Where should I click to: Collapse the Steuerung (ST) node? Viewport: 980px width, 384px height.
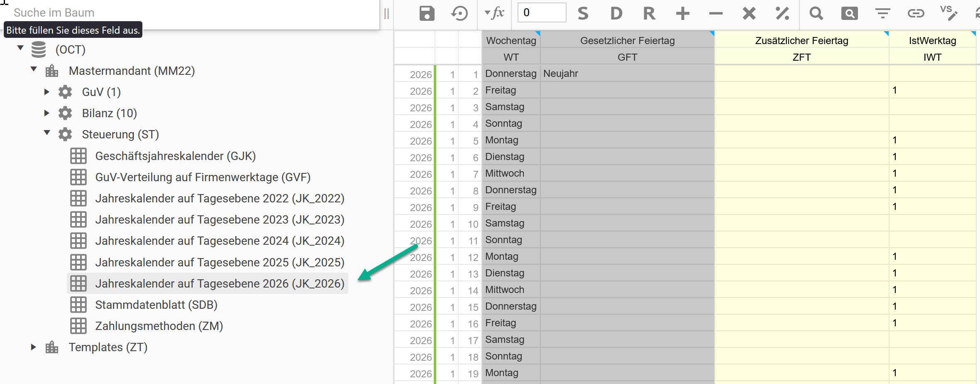(x=47, y=133)
